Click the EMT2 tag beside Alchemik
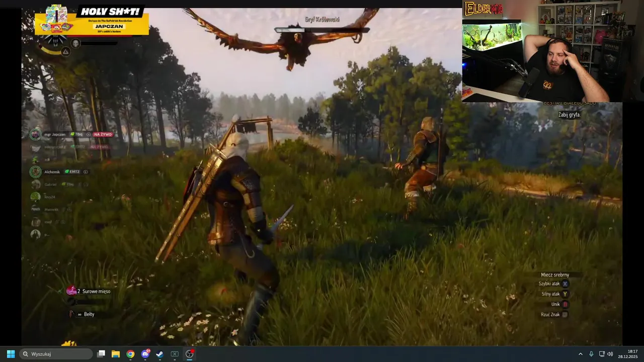Viewport: 644px width, 362px height. 72,172
